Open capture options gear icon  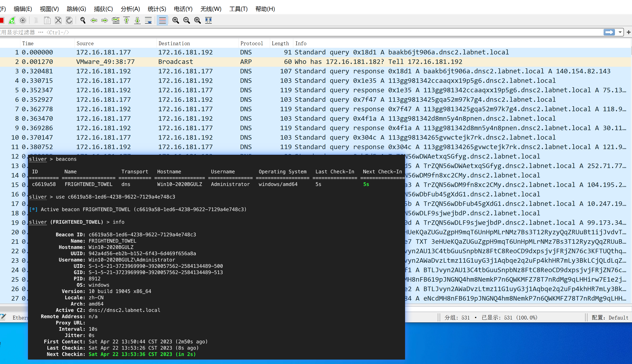23,20
